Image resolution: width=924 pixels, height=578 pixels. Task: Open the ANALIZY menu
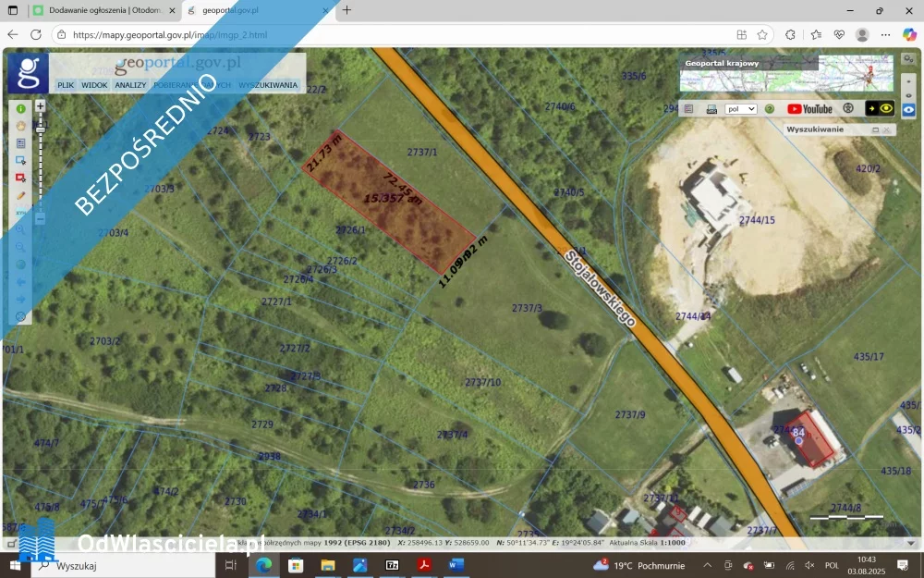click(130, 85)
